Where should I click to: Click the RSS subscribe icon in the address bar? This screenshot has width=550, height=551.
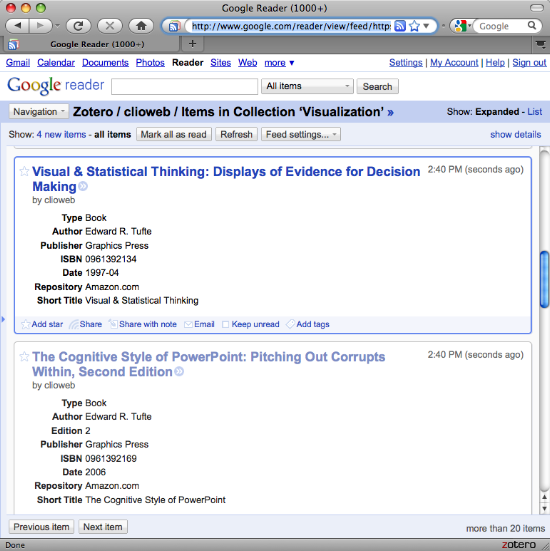[400, 26]
